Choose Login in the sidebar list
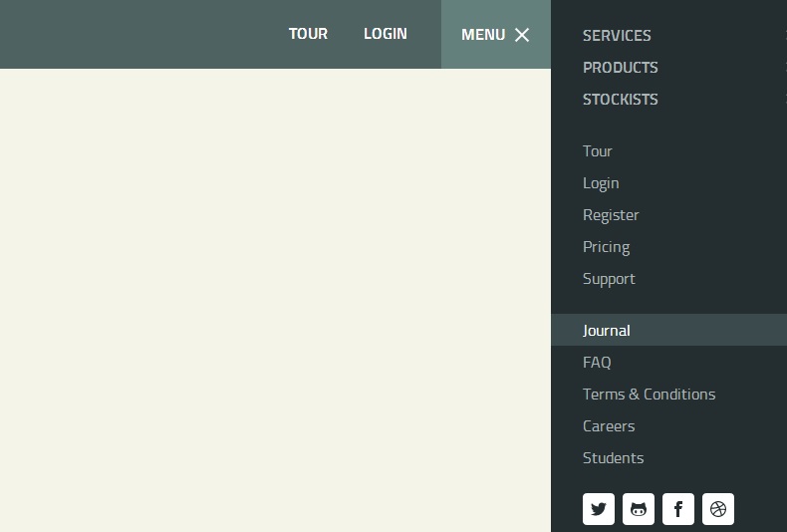The image size is (787, 532). pyautogui.click(x=601, y=183)
